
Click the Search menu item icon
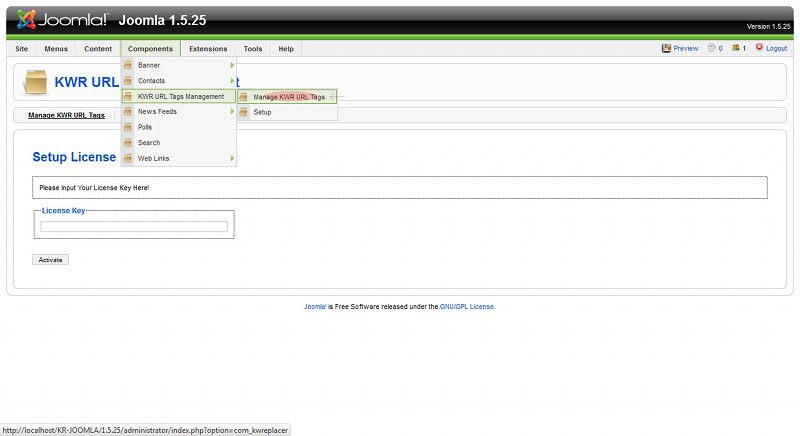128,143
